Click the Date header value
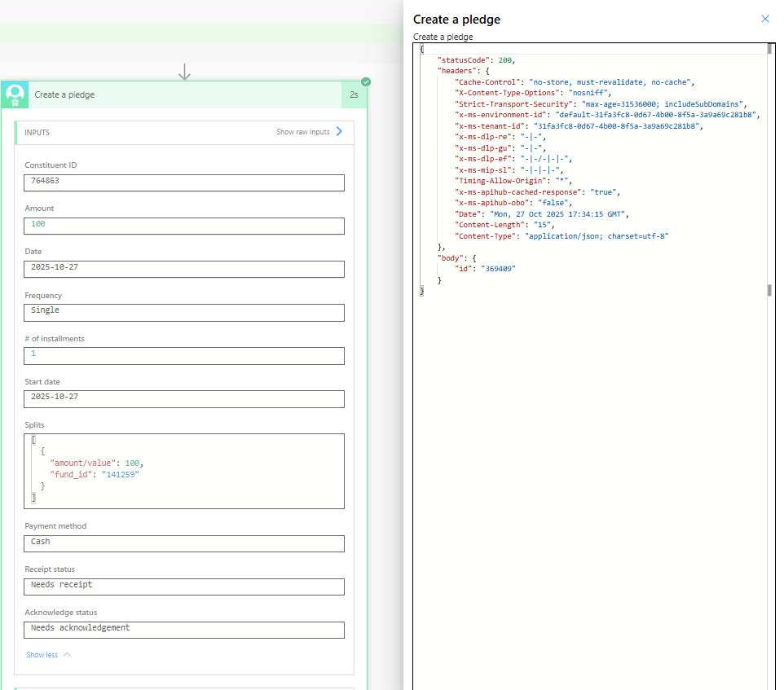The width and height of the screenshot is (784, 690). point(557,214)
